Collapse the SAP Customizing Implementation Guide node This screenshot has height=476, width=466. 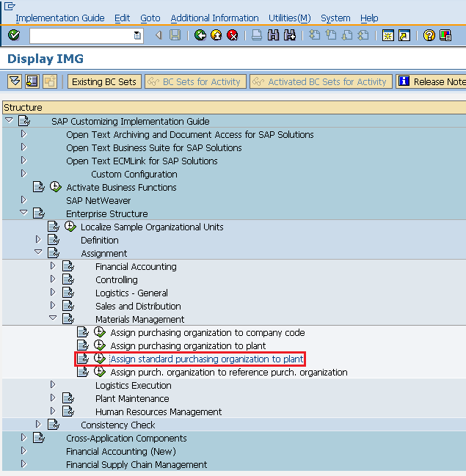[9, 120]
